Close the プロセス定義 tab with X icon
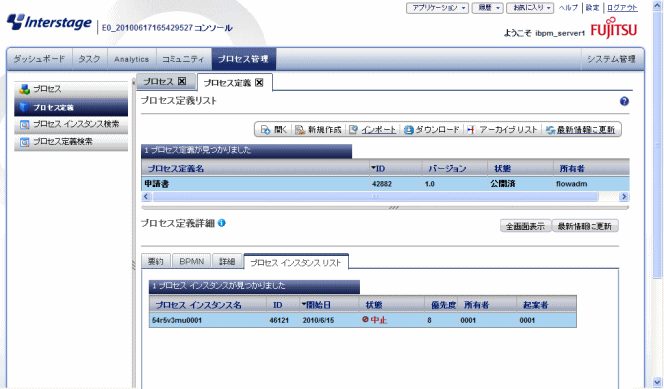The height and width of the screenshot is (389, 664). (259, 83)
